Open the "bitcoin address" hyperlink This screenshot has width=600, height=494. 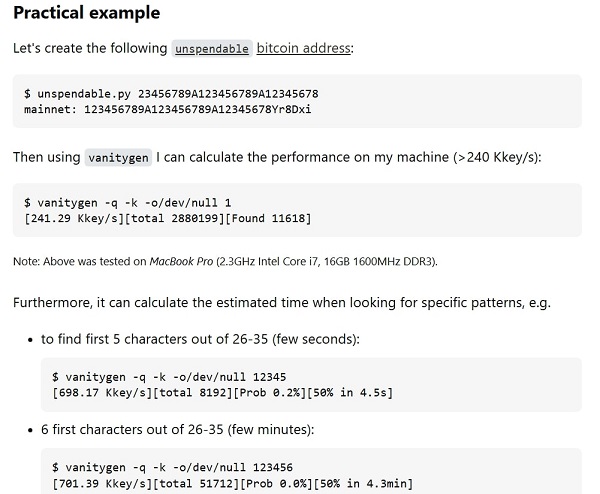coord(304,48)
